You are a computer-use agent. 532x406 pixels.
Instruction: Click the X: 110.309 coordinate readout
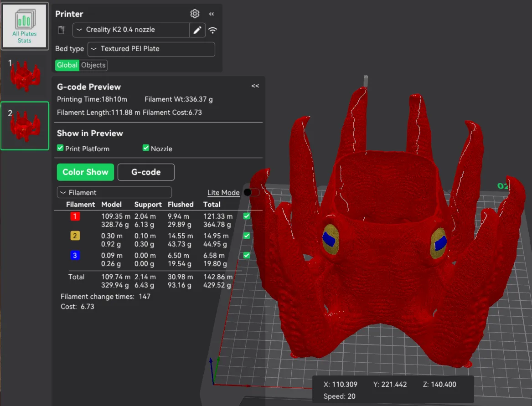point(340,384)
